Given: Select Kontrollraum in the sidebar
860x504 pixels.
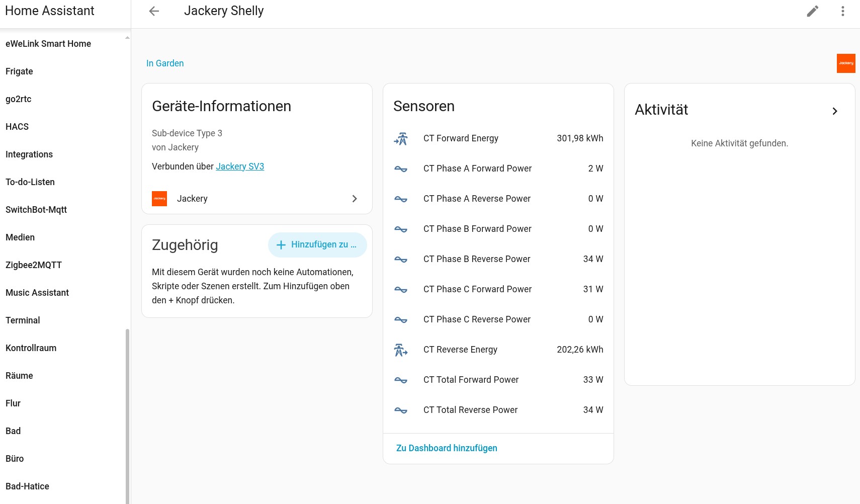Looking at the screenshot, I should 31,348.
